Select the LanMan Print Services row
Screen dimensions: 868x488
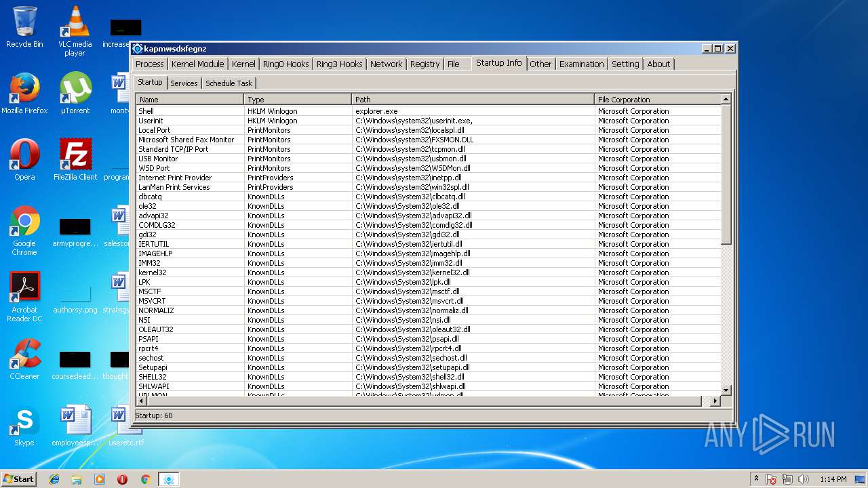tap(428, 187)
